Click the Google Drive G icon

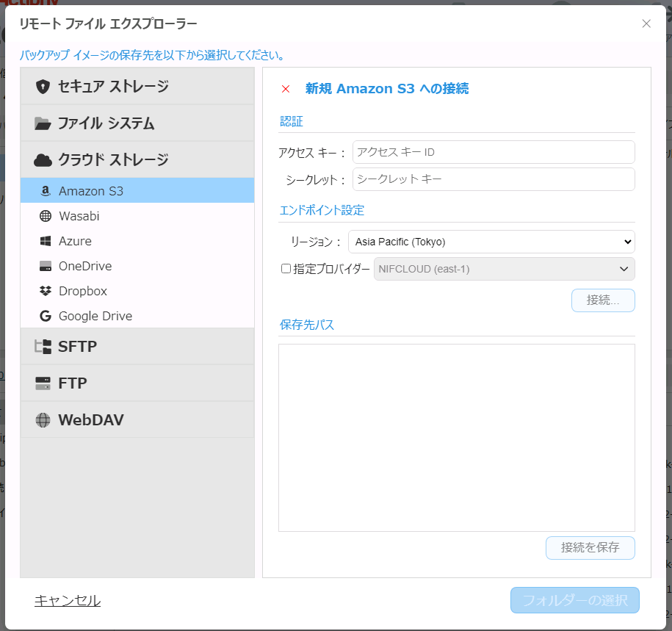tap(45, 316)
